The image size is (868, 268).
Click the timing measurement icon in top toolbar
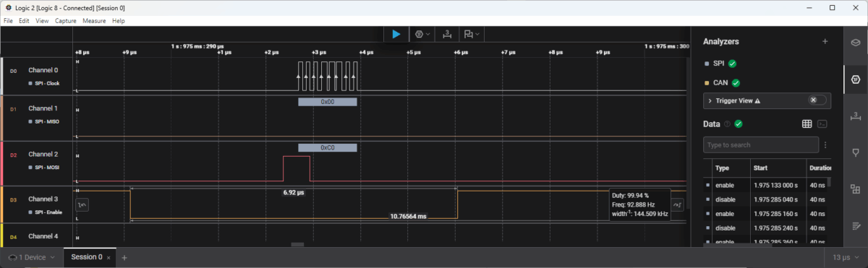click(447, 34)
